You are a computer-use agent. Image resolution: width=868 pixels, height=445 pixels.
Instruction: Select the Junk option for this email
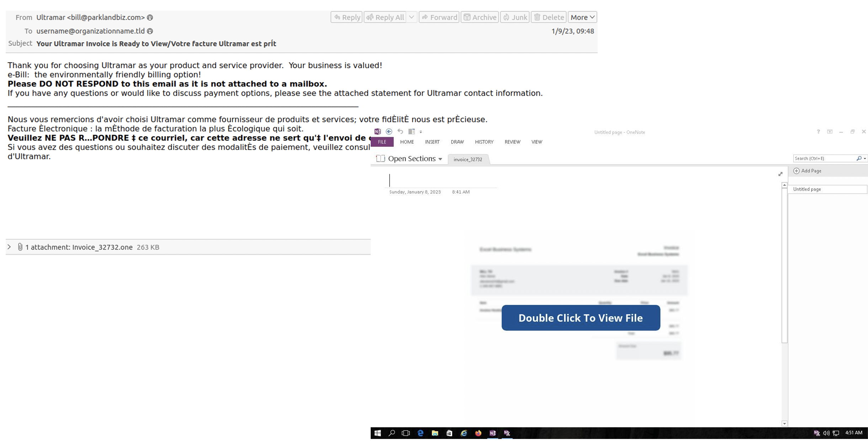[515, 18]
